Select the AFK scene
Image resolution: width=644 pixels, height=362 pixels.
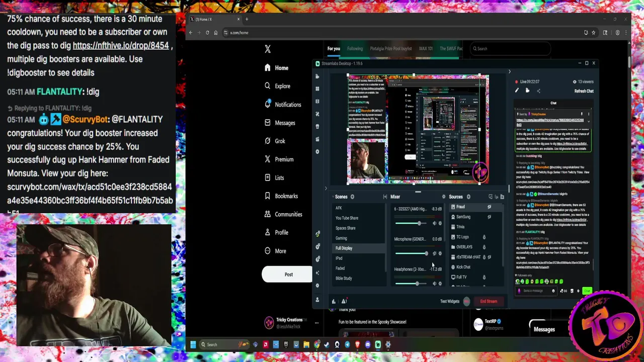[x=359, y=208]
